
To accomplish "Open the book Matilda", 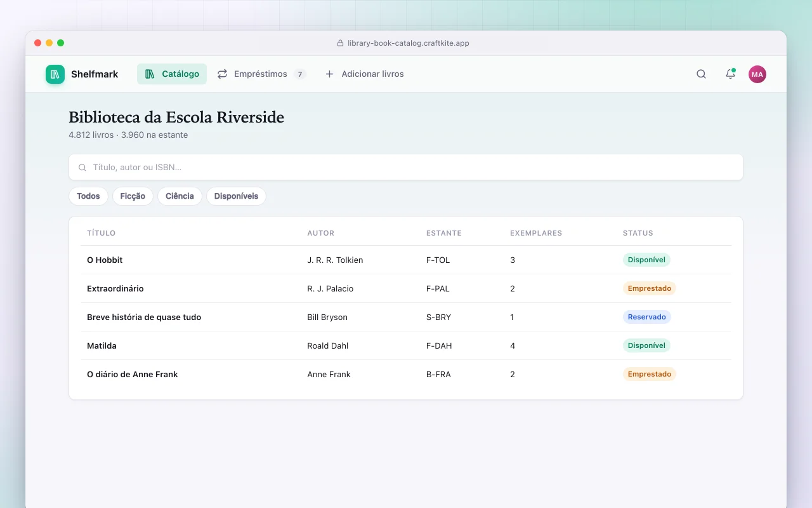I will tap(101, 345).
